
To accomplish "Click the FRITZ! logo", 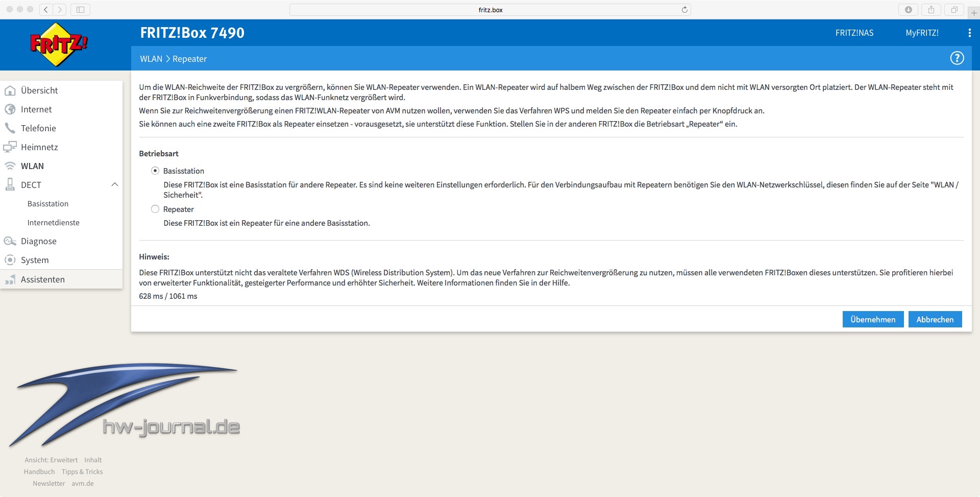I will (59, 44).
